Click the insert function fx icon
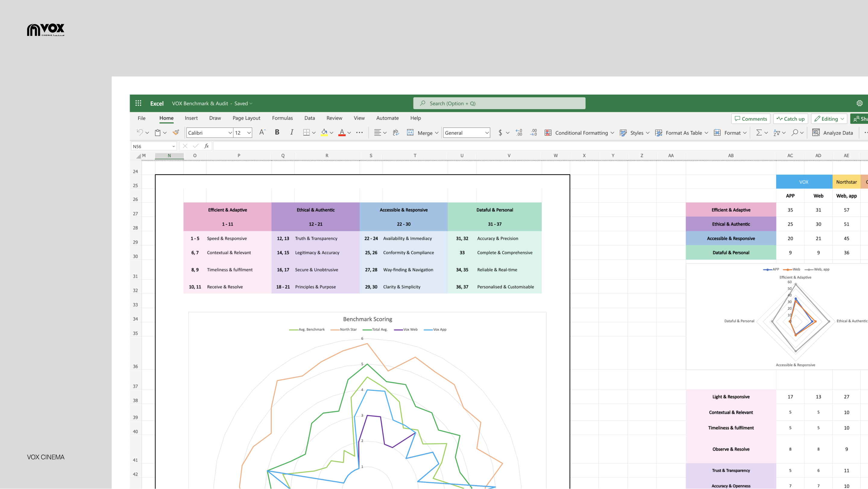 coord(206,146)
